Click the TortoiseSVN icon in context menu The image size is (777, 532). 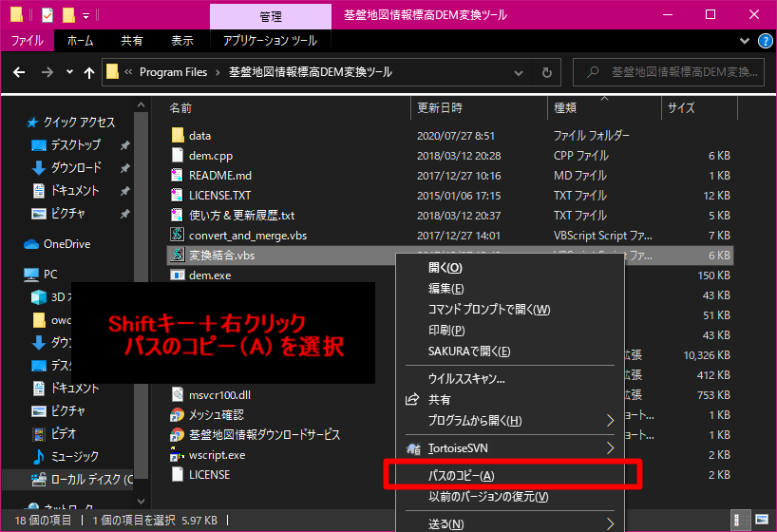point(412,447)
